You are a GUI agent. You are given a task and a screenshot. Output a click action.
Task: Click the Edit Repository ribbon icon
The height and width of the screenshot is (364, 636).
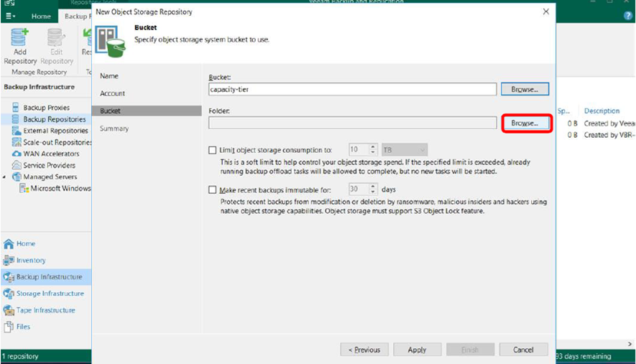point(56,37)
